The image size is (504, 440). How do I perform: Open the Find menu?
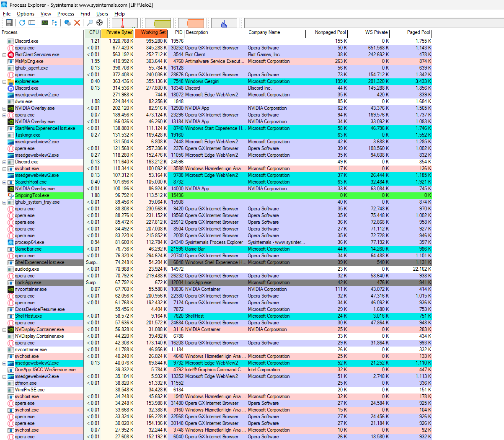pyautogui.click(x=85, y=14)
